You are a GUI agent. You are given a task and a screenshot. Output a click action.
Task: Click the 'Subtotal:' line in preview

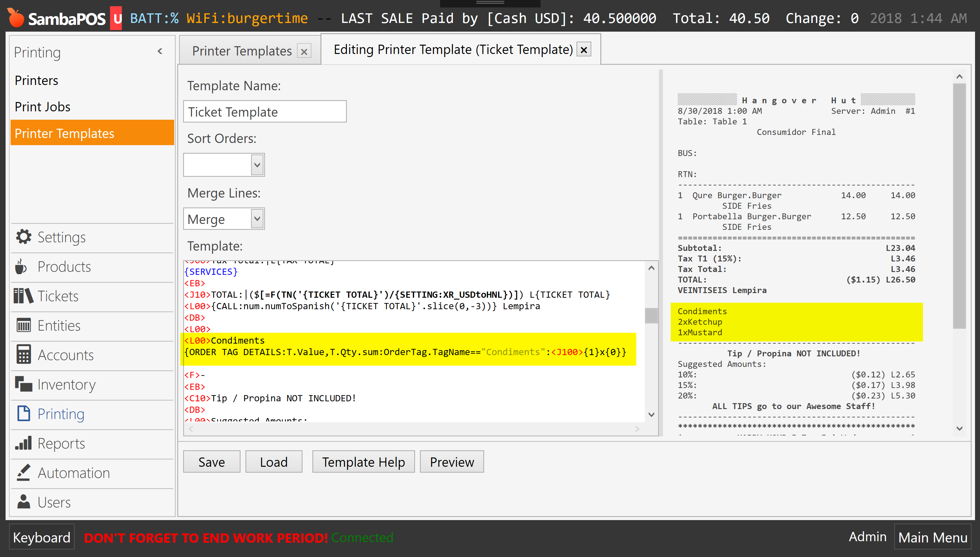pyautogui.click(x=700, y=248)
